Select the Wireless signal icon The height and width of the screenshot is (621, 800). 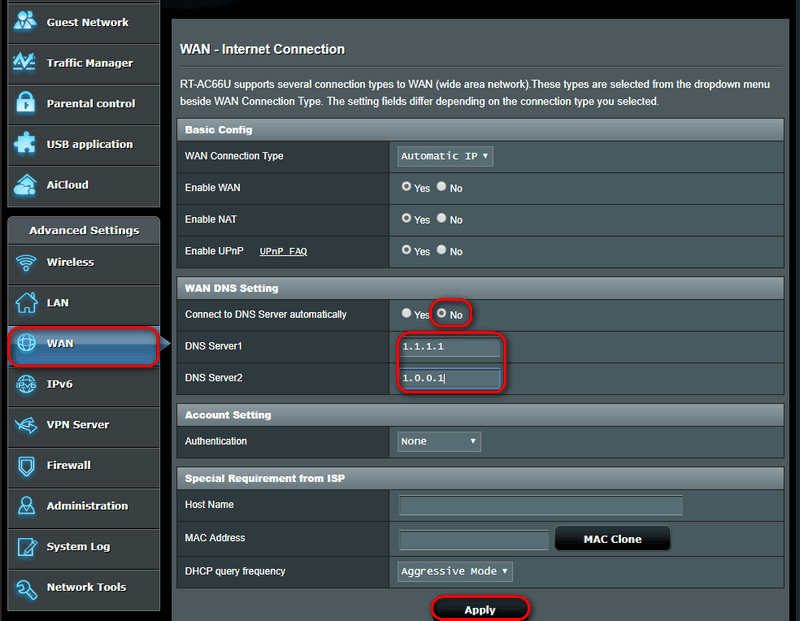(25, 262)
